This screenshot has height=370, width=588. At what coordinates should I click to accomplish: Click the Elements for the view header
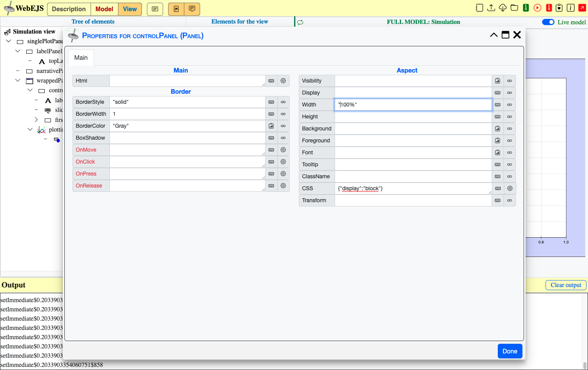[x=240, y=22]
